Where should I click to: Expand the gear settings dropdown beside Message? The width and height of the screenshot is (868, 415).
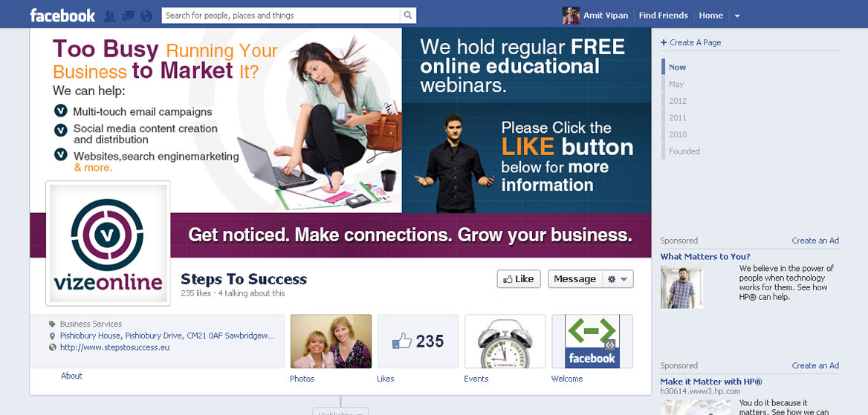point(618,279)
